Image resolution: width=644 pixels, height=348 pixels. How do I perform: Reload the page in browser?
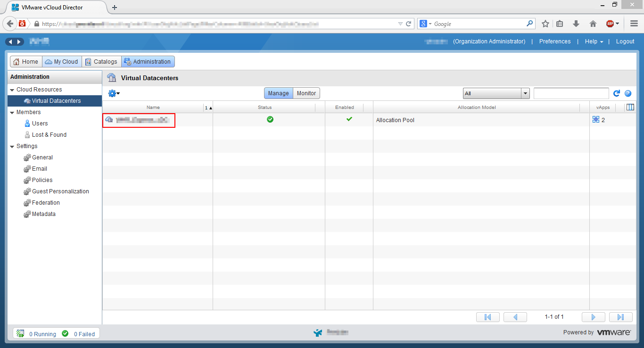[x=409, y=24]
